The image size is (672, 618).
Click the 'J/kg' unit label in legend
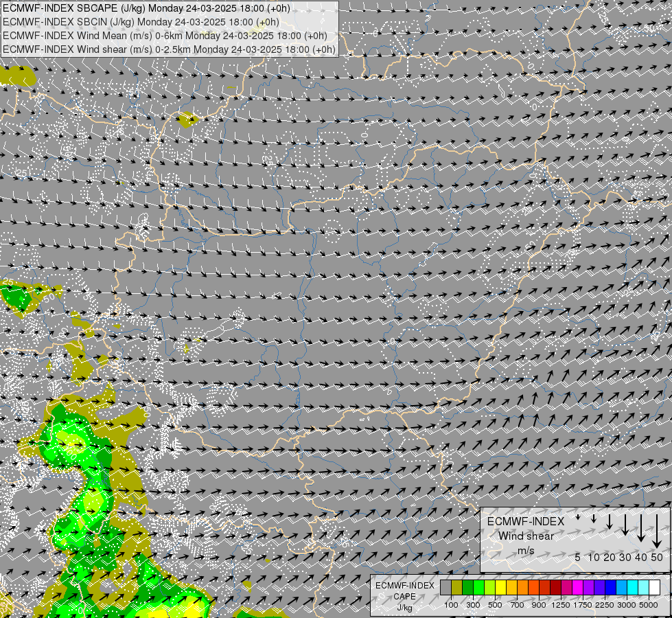pyautogui.click(x=405, y=608)
